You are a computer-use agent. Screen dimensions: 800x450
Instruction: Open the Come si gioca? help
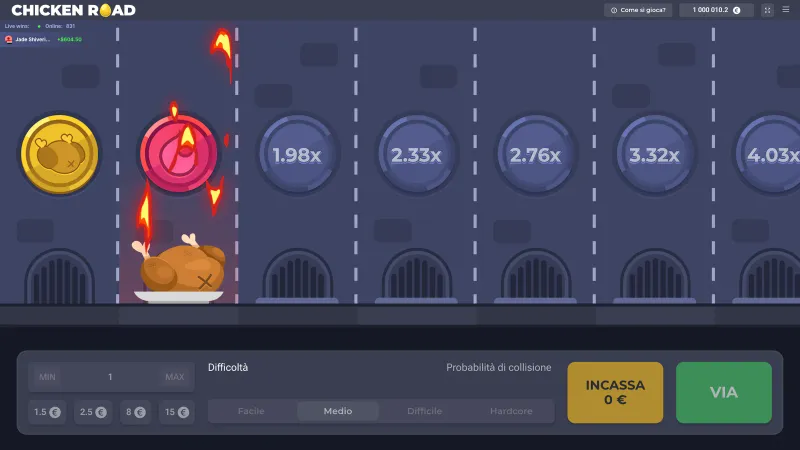638,10
